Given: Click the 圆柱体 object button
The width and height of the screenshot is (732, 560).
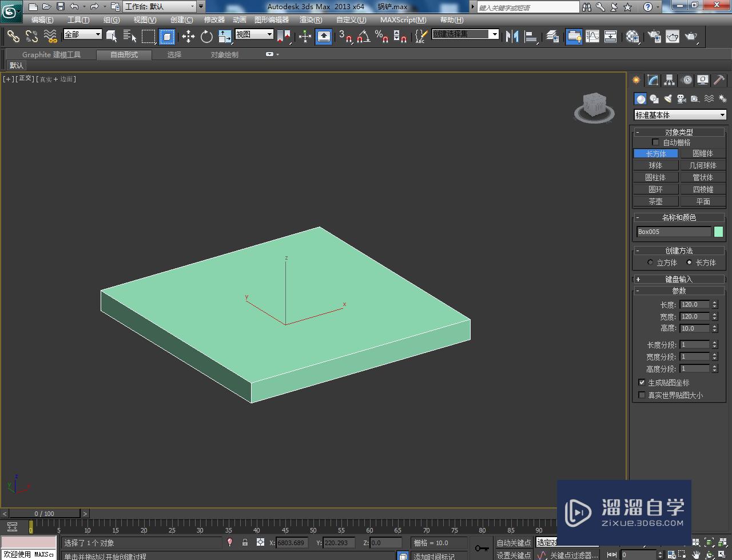Looking at the screenshot, I should 655,177.
